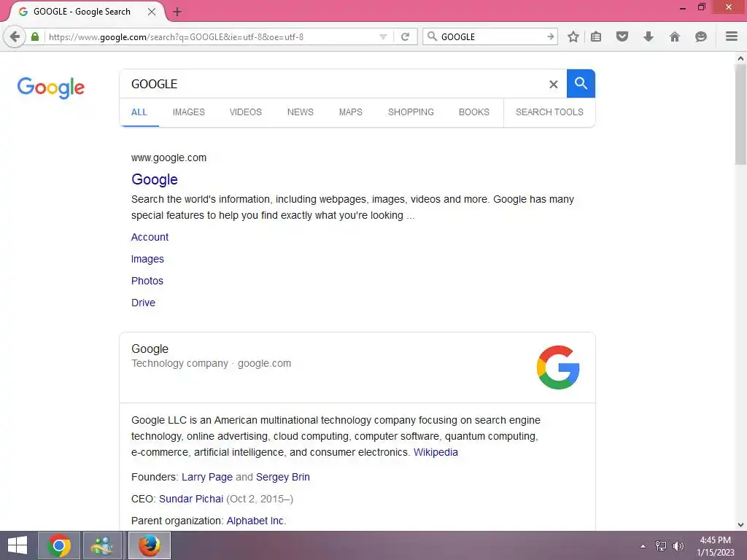Image resolution: width=747 pixels, height=560 pixels.
Task: Expand hidden system tray icons arrow
Action: (643, 546)
